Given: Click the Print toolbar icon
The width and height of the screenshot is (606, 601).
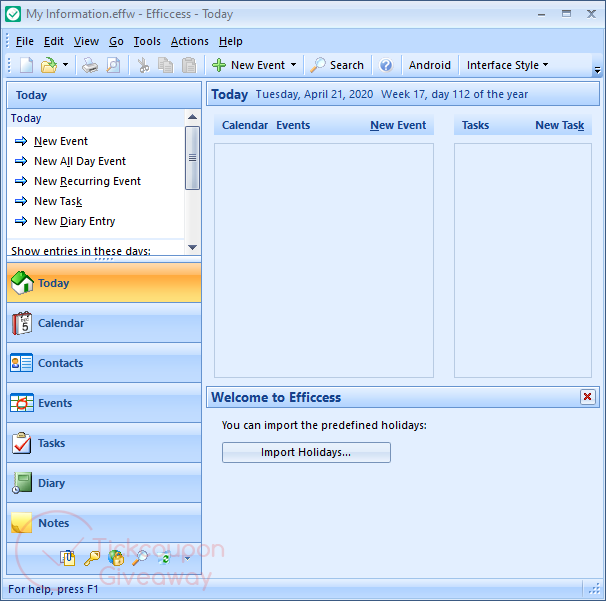Looking at the screenshot, I should (90, 65).
